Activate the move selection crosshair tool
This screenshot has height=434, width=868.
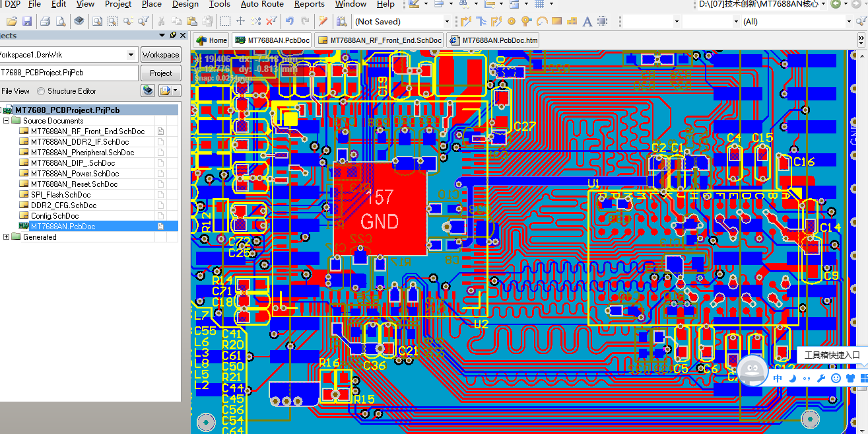240,22
